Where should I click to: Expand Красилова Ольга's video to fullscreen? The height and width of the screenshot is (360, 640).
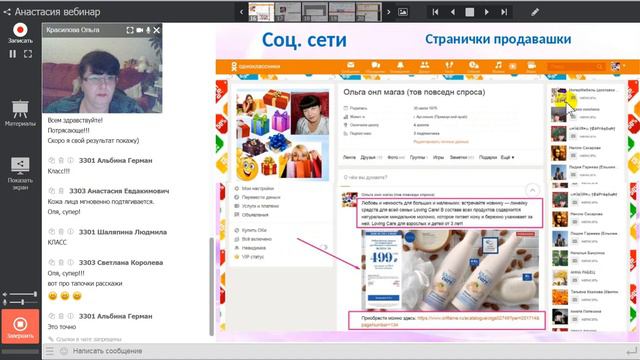(130, 30)
